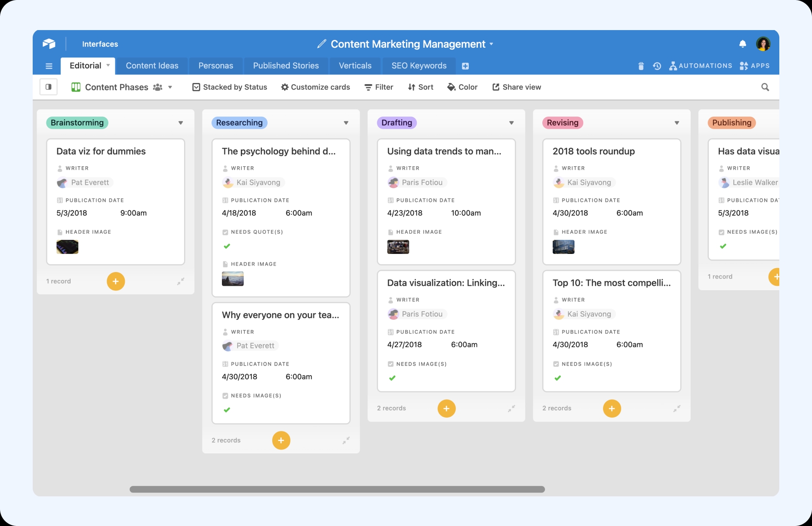Toggle Needs Image(s) check on Data visualization card

coord(392,378)
